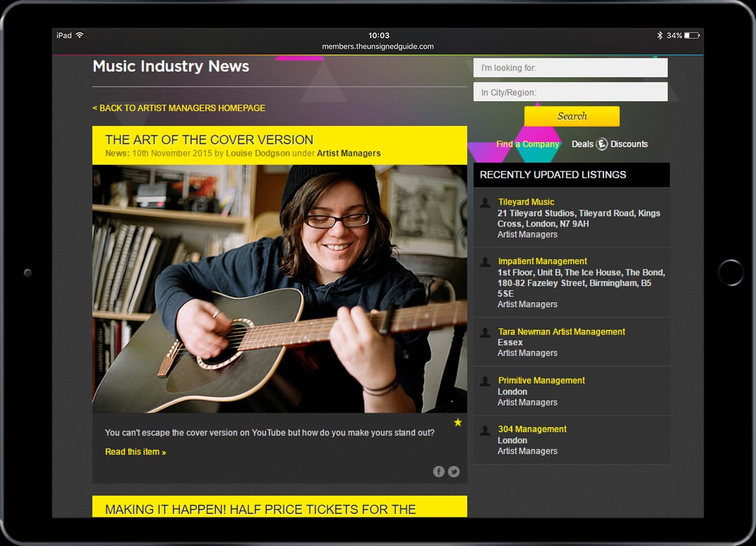Click "Artist Managers" label under 304 Management
Image resolution: width=756 pixels, height=546 pixels.
coord(527,451)
